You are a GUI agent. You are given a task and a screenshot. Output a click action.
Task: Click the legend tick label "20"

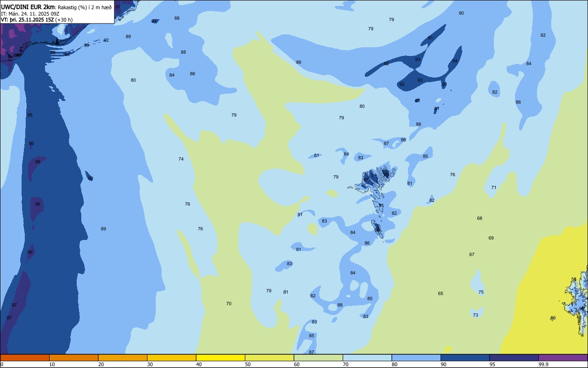point(101,364)
